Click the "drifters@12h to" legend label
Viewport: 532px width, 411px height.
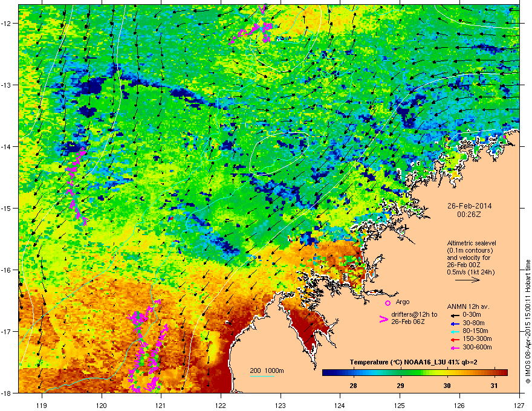tap(414, 314)
